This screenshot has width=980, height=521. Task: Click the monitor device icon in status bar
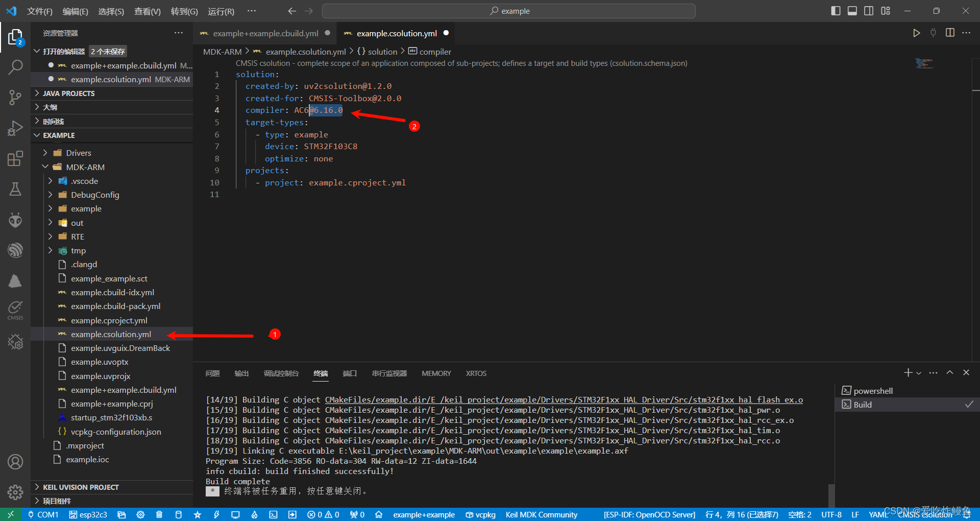(235, 514)
